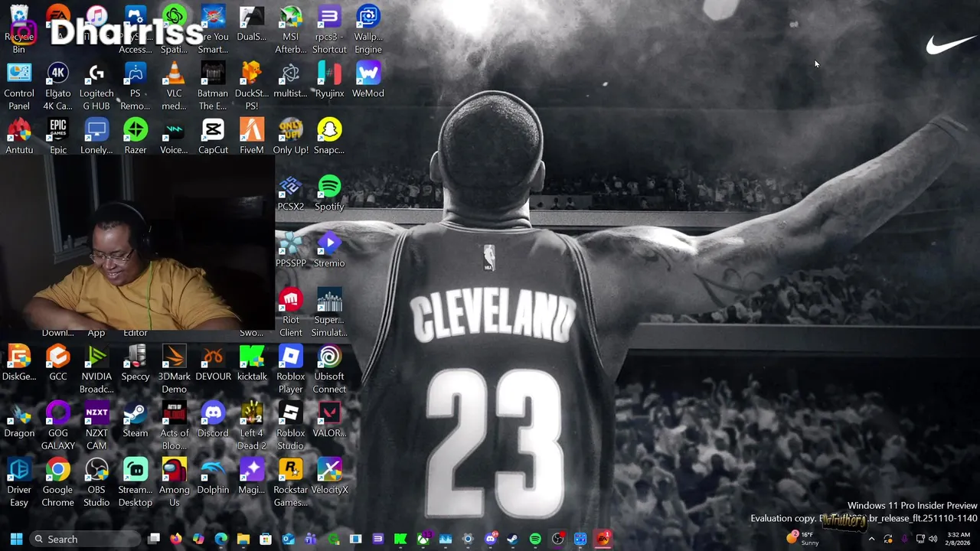Open the Ryujinx emulator shortcut

point(329,80)
